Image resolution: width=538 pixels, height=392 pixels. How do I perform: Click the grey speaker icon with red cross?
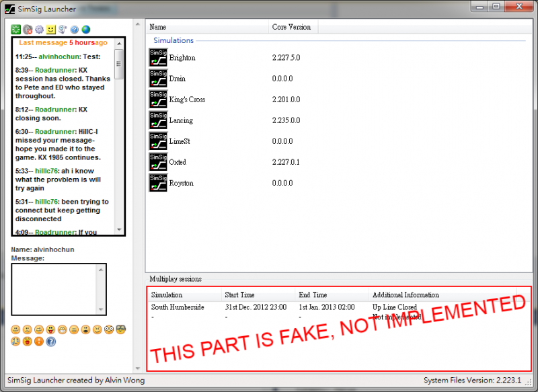pos(28,30)
